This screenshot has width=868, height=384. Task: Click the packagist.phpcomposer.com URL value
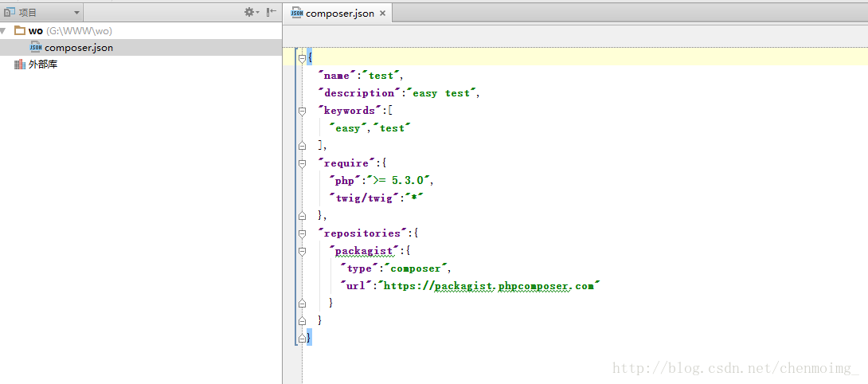click(x=490, y=287)
